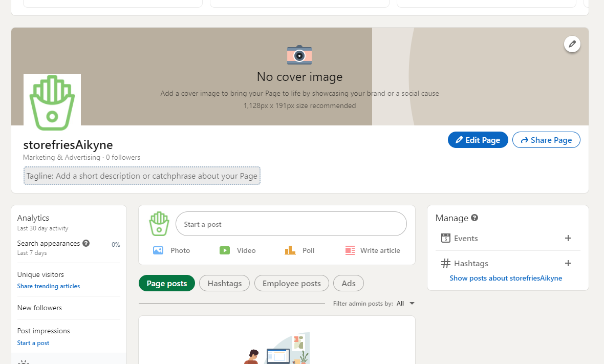The width and height of the screenshot is (604, 364).
Task: Select the Employee posts tab
Action: 291,283
